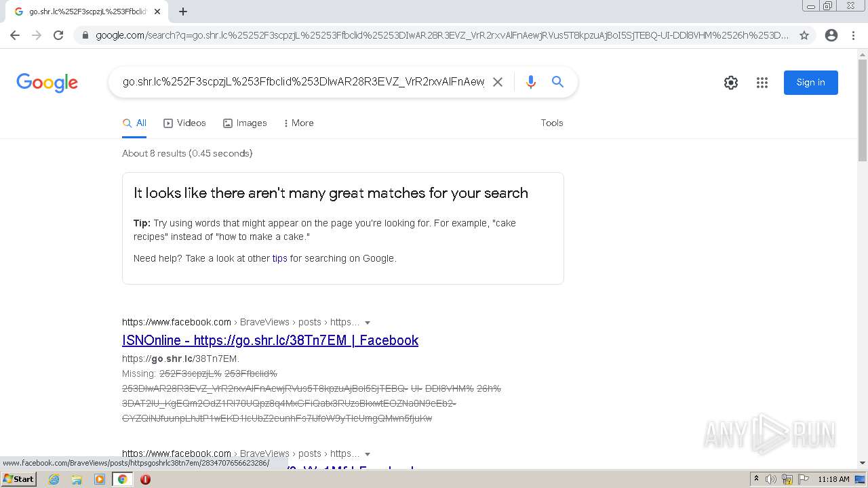This screenshot has width=868, height=488.
Task: Open ISNOnline go.shr.lc/38Tn7EM Facebook result
Action: (x=270, y=340)
